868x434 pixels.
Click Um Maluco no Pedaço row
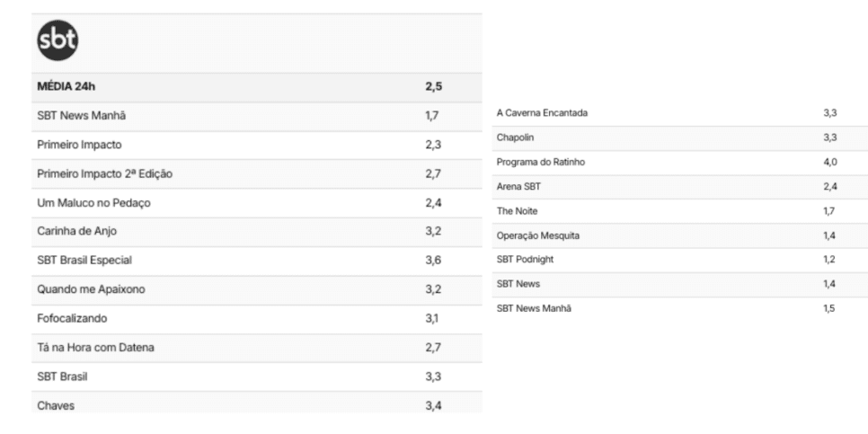[x=257, y=203]
